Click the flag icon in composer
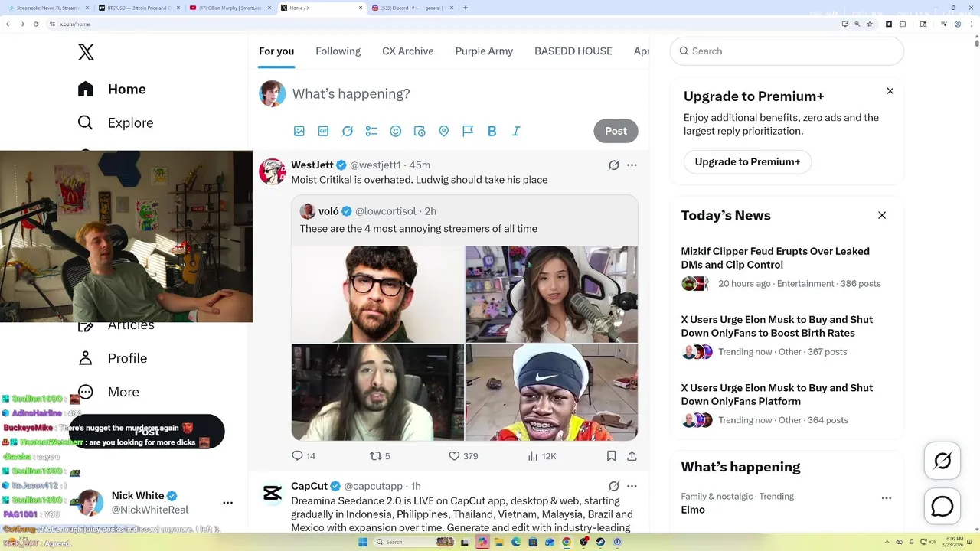 tap(468, 131)
